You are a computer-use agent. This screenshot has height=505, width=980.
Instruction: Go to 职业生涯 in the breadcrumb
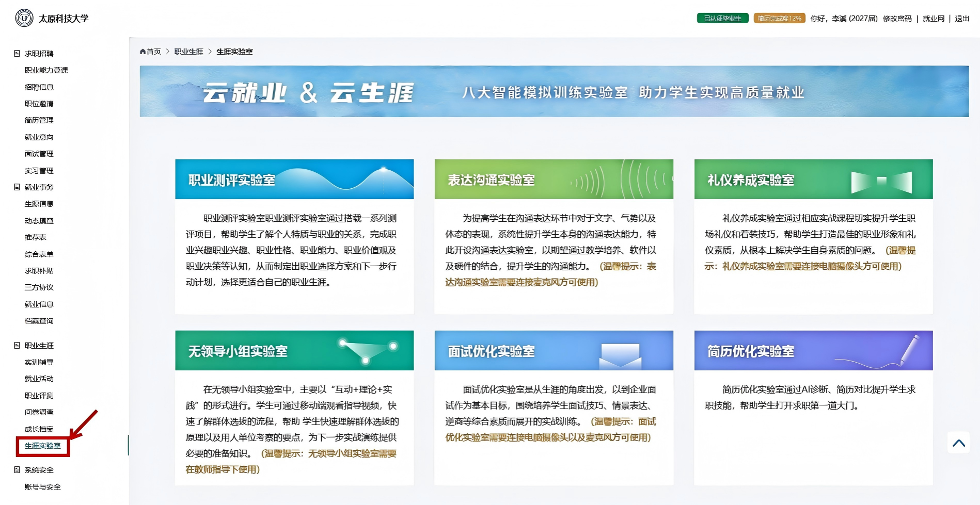[188, 52]
